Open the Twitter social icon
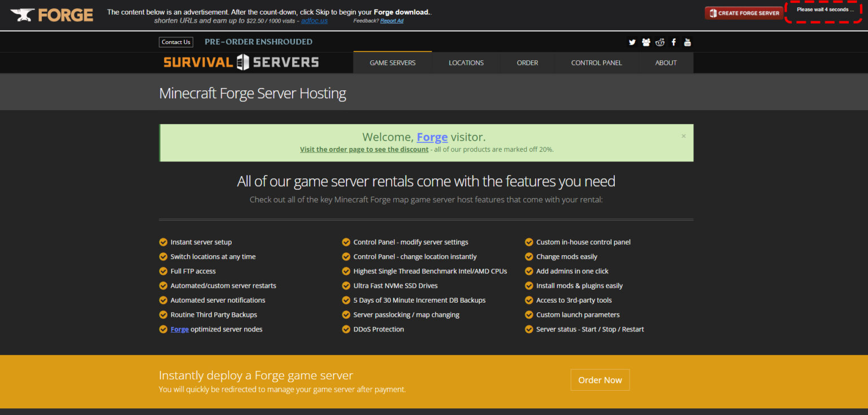Viewport: 868px width, 415px height. coord(632,42)
